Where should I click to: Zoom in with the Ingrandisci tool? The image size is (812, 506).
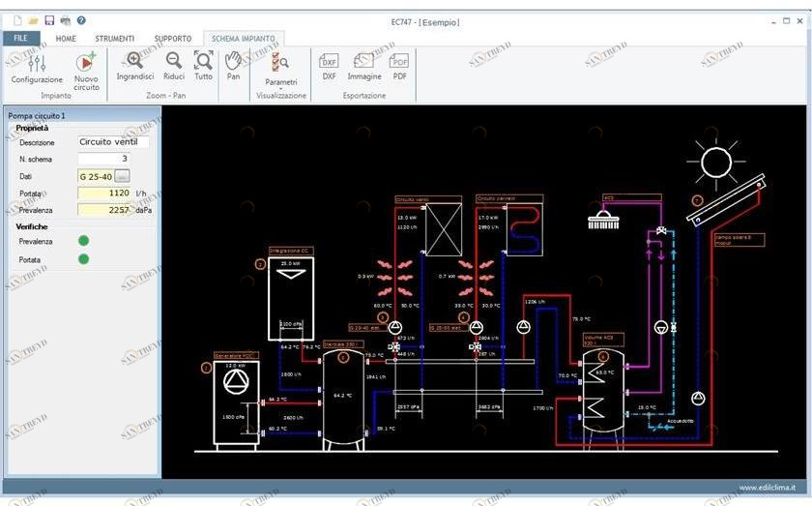tap(135, 66)
